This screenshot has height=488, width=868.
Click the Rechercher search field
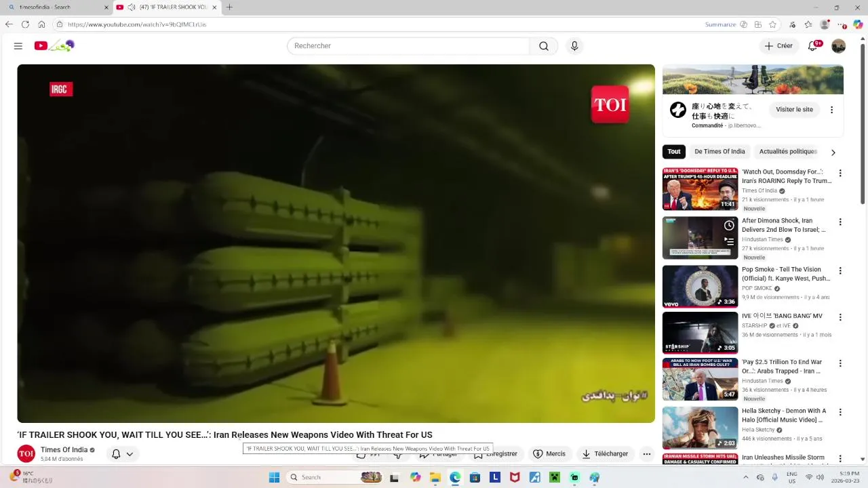coord(408,46)
